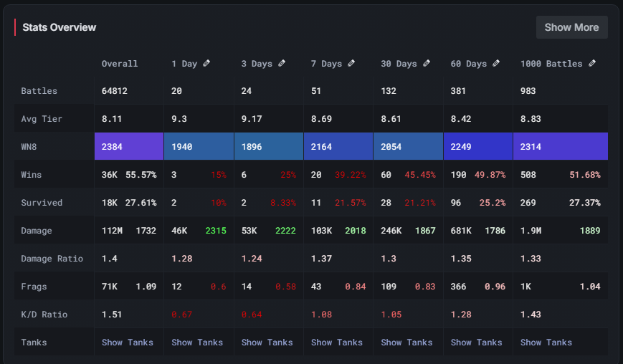The height and width of the screenshot is (364, 623).
Task: Select the 1000 Battles WN8 2314 cell
Action: point(560,146)
